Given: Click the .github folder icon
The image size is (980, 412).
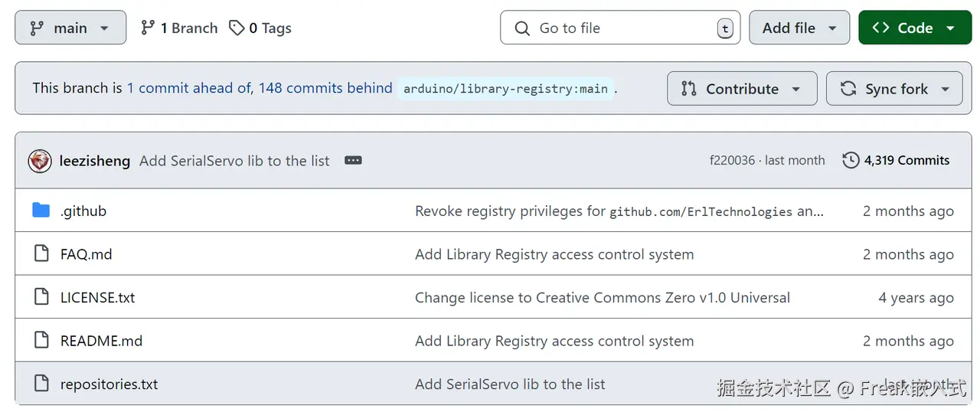Looking at the screenshot, I should point(41,211).
